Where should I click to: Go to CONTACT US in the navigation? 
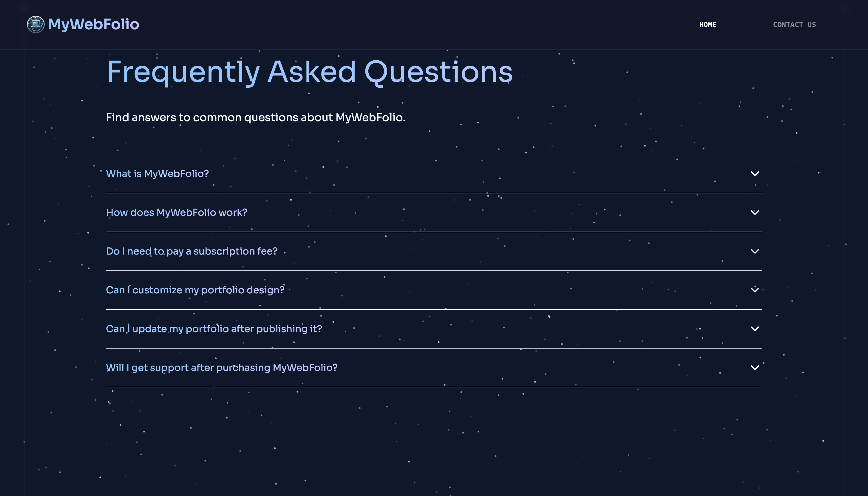point(794,24)
